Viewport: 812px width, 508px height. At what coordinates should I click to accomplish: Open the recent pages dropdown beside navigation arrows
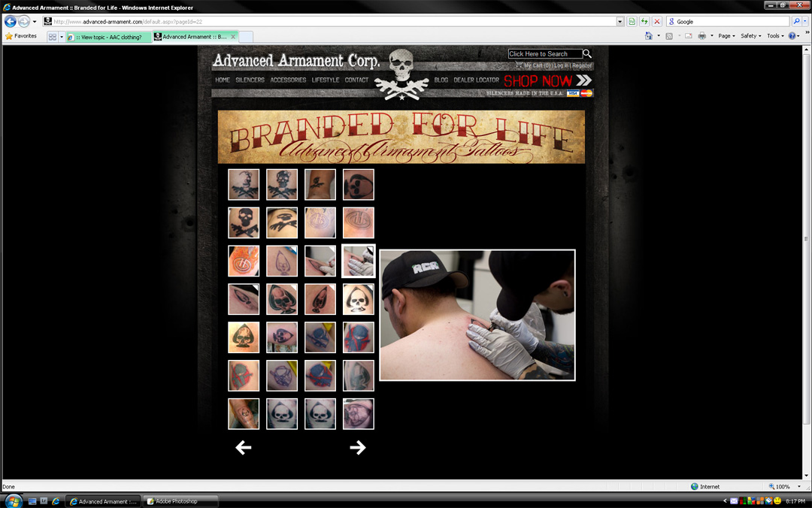pyautogui.click(x=35, y=22)
